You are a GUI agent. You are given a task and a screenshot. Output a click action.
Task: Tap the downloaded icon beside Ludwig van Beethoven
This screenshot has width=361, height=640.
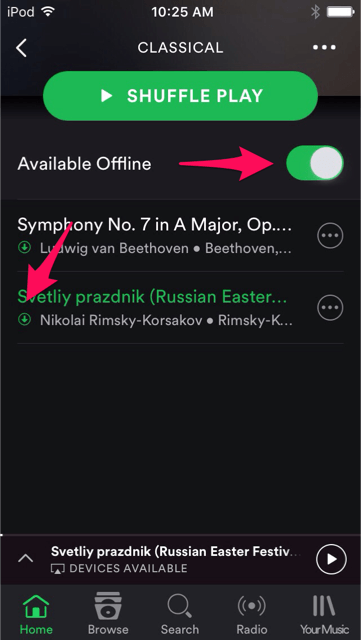tap(25, 247)
